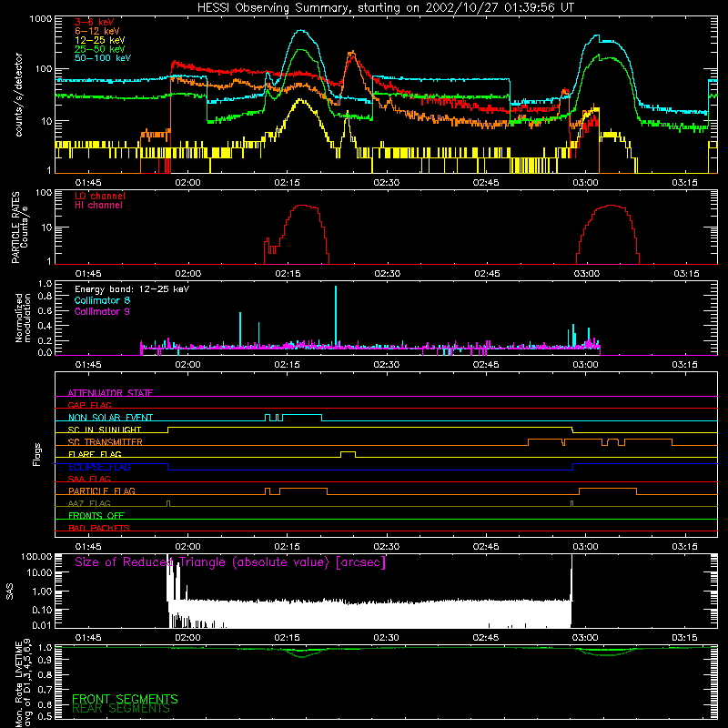Click the SC TRANSMITTER flag label
Screen dimensions: 728x728
coord(106,442)
